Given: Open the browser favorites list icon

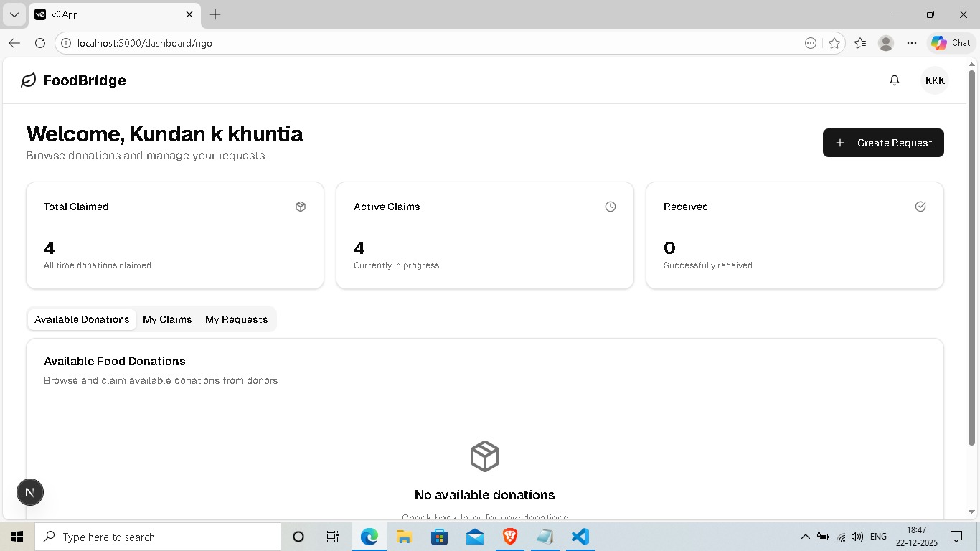Looking at the screenshot, I should pyautogui.click(x=860, y=43).
